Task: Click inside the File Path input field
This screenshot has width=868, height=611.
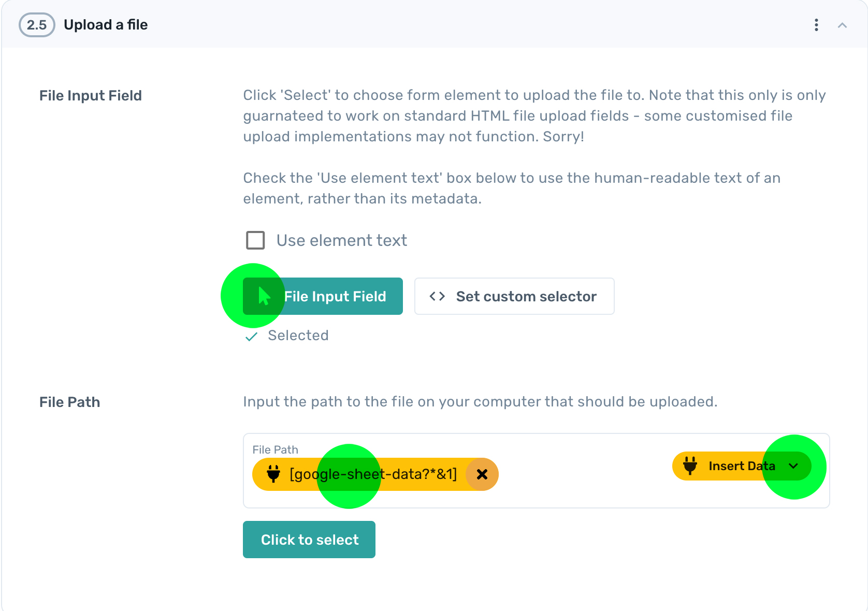Action: point(570,474)
